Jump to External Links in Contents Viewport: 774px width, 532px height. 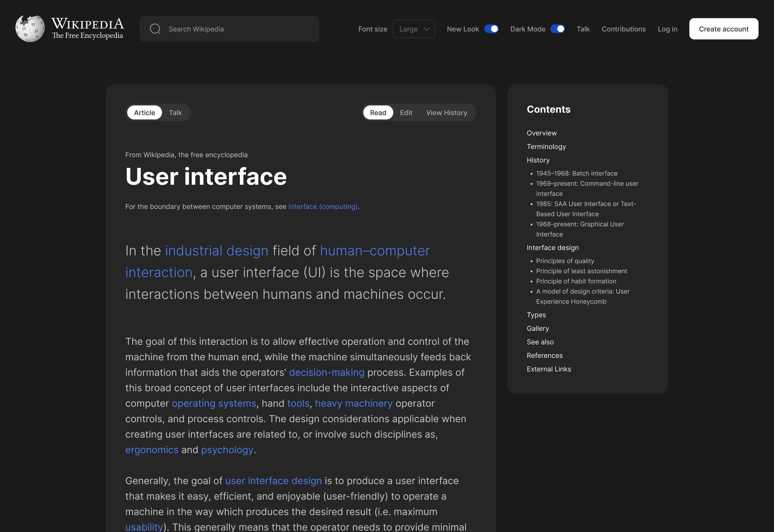(x=549, y=369)
